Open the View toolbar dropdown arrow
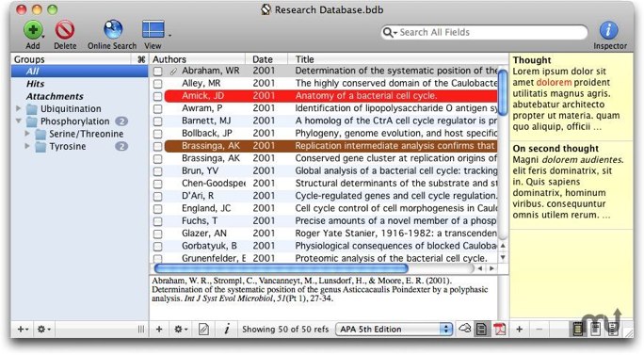Image resolution: width=644 pixels, height=355 pixels. pyautogui.click(x=169, y=36)
